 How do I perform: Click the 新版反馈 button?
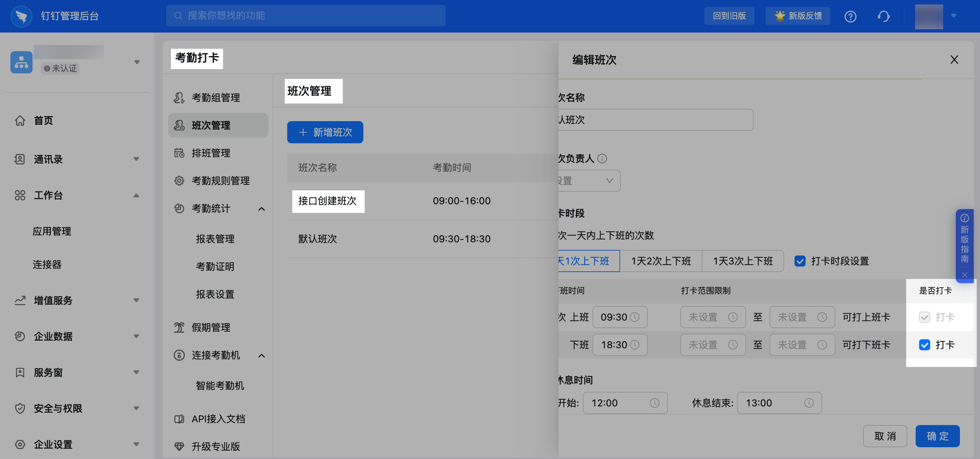tap(798, 16)
